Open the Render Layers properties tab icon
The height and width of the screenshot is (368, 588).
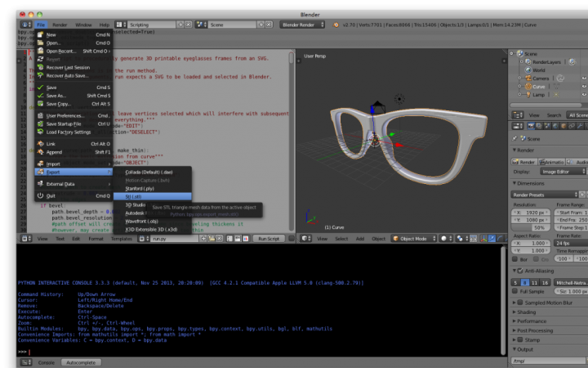pos(539,126)
